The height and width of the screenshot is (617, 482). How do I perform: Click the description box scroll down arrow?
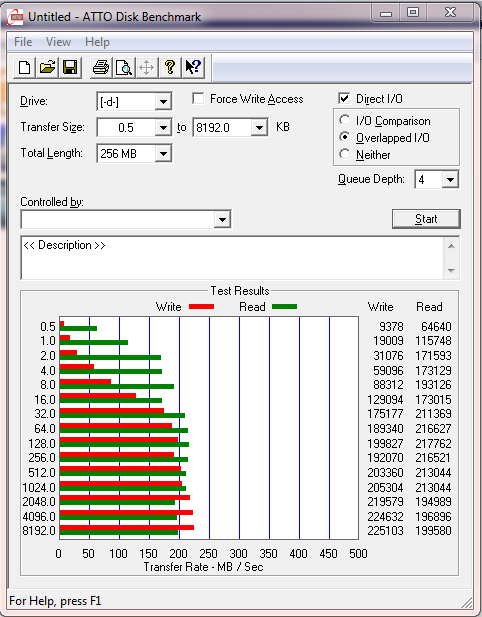pyautogui.click(x=451, y=271)
